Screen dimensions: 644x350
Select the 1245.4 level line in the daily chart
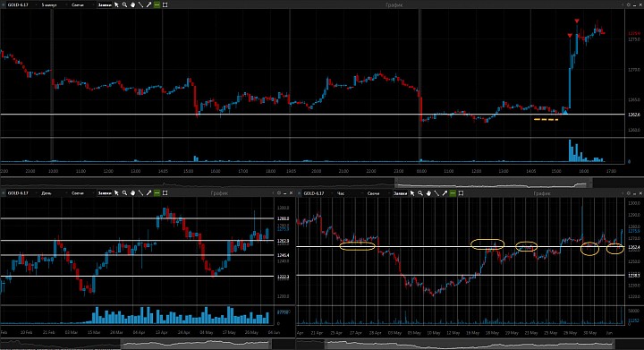click(137, 255)
